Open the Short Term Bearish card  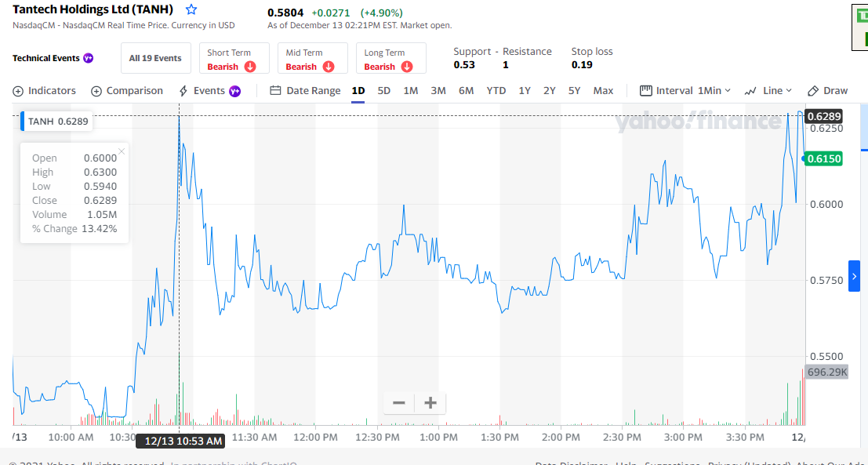[234, 58]
